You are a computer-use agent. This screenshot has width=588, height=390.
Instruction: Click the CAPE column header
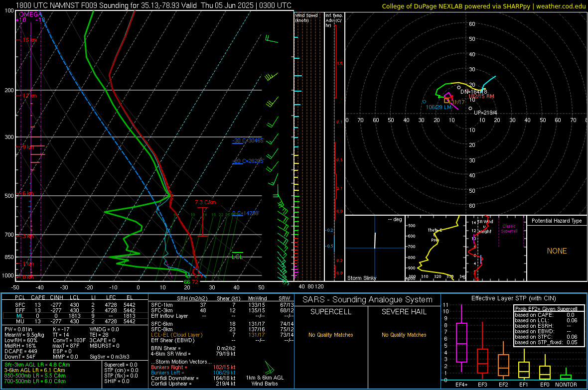(x=38, y=297)
